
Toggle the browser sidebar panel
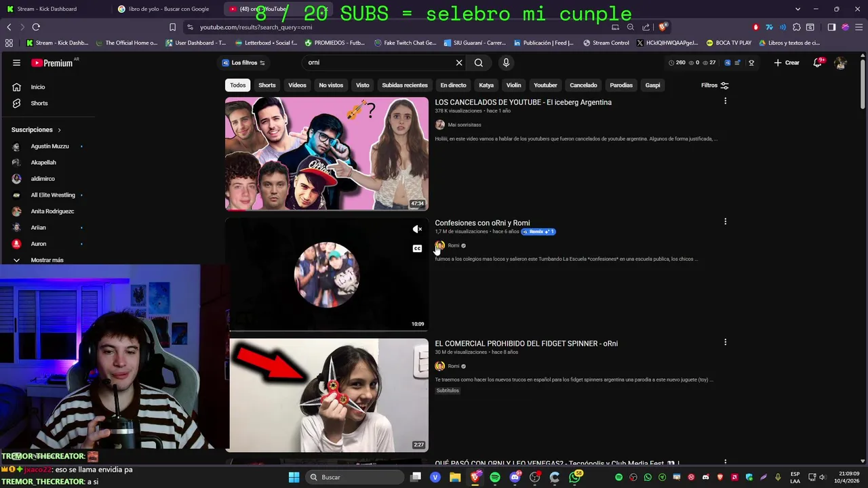point(831,27)
